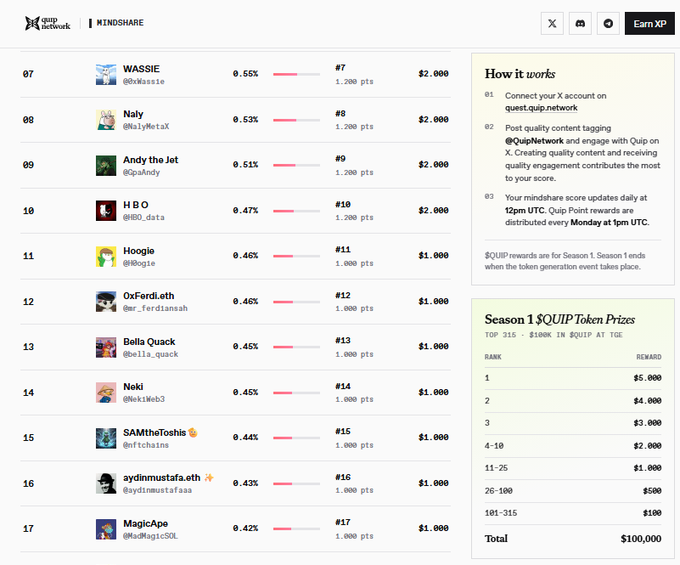
Task: Click the @0xWassie handle
Action: [144, 82]
